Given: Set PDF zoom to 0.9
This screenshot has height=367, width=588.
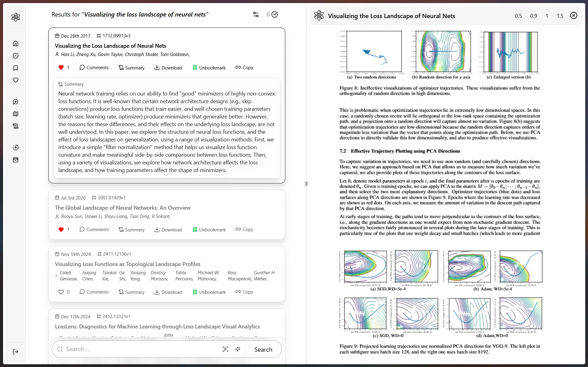Looking at the screenshot, I should coord(533,16).
